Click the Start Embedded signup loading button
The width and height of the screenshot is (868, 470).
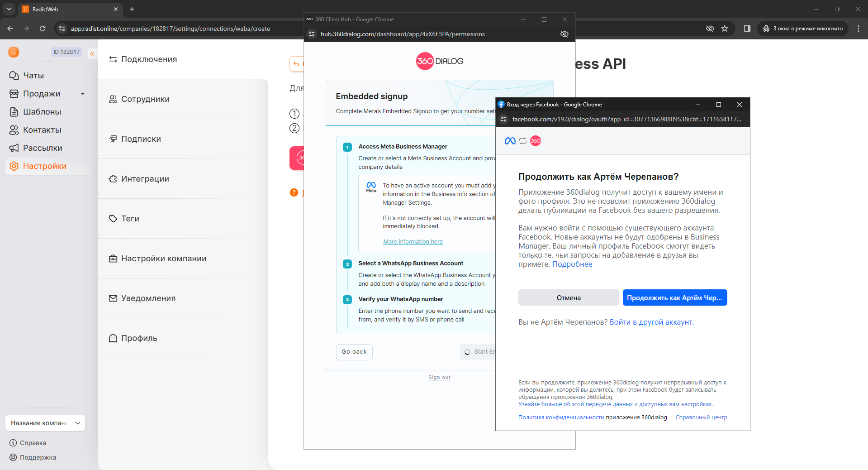[478, 352]
